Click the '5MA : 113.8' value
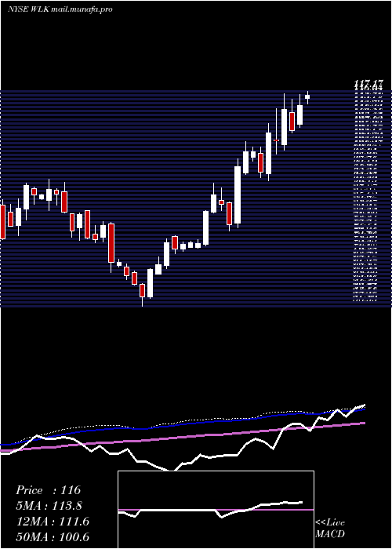This screenshot has width=392, height=549. pos(50,506)
